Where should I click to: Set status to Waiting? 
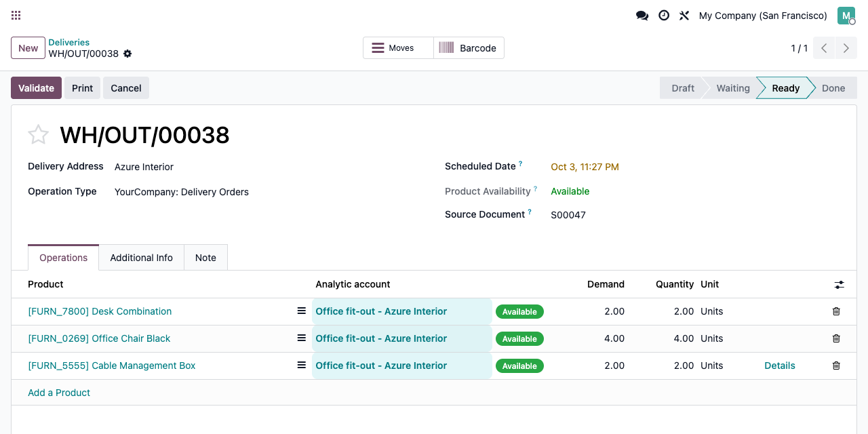pos(733,88)
